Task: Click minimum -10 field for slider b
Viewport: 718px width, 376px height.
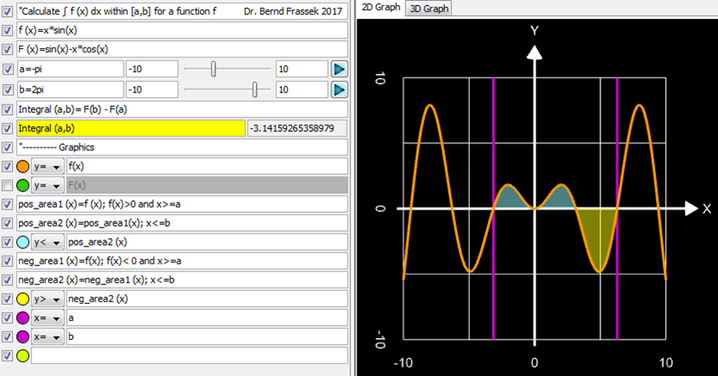Action: pyautogui.click(x=152, y=90)
